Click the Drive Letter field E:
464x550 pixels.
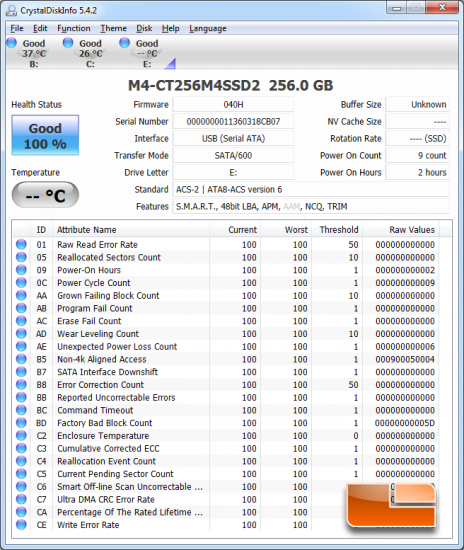pos(233,173)
